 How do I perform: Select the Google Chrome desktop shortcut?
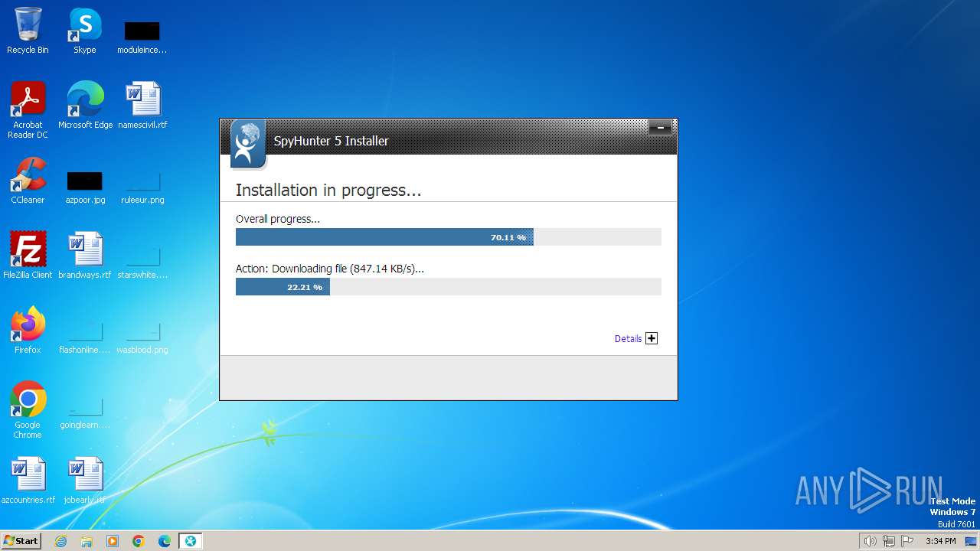click(28, 410)
